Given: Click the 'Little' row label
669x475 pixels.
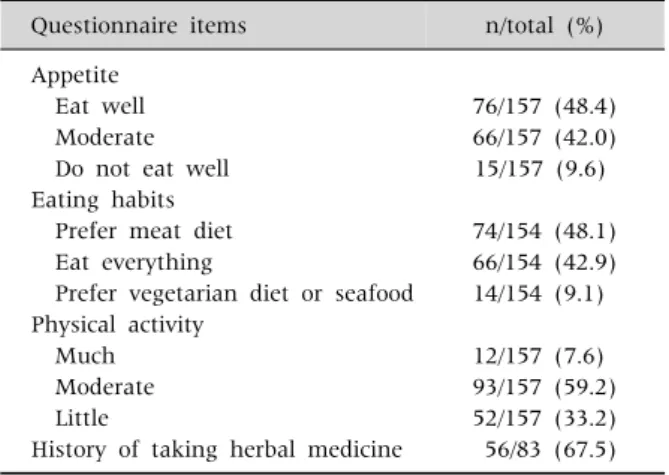Looking at the screenshot, I should [x=82, y=418].
